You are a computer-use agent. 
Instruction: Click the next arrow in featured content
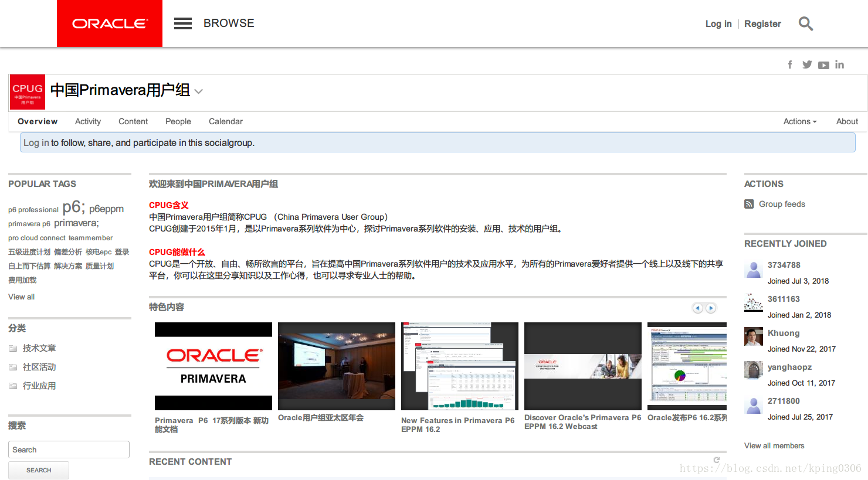click(711, 308)
